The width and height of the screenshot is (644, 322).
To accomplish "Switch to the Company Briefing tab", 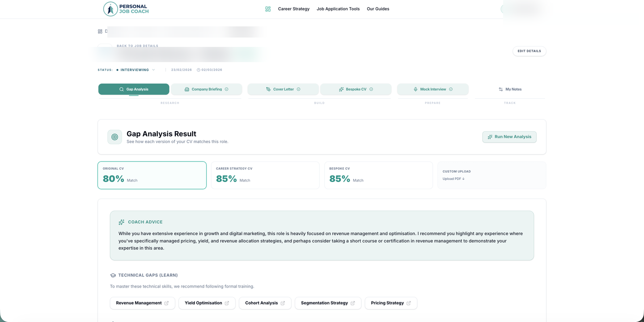I will point(206,89).
